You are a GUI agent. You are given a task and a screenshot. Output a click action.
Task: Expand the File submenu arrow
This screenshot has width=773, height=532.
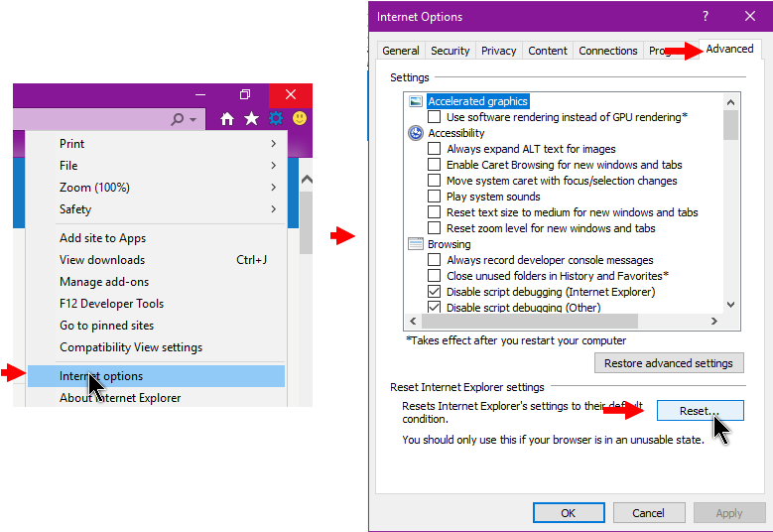[x=273, y=165]
